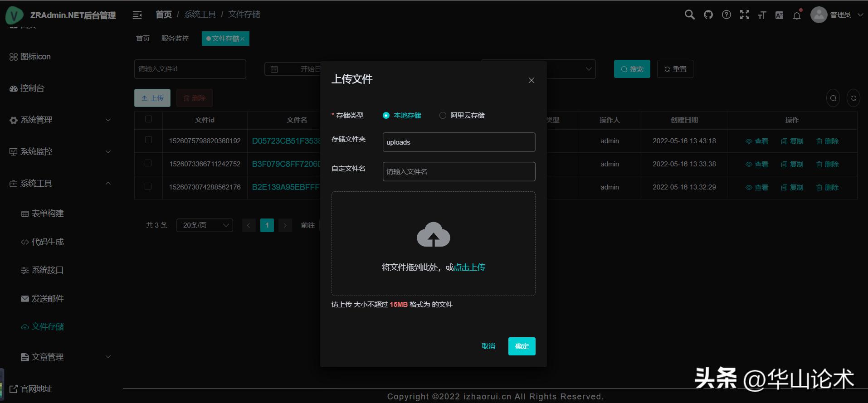Collapse sidebar with the hamburger icon
The height and width of the screenshot is (403, 868).
pos(137,15)
